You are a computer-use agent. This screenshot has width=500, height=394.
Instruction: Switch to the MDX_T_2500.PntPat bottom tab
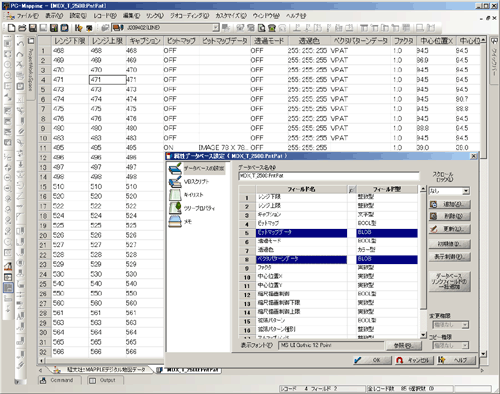(188, 370)
